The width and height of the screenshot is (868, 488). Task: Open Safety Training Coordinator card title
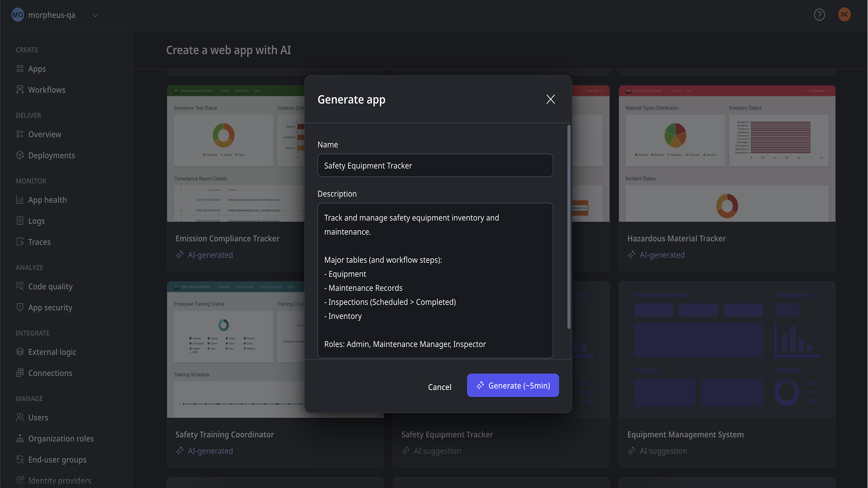(225, 435)
